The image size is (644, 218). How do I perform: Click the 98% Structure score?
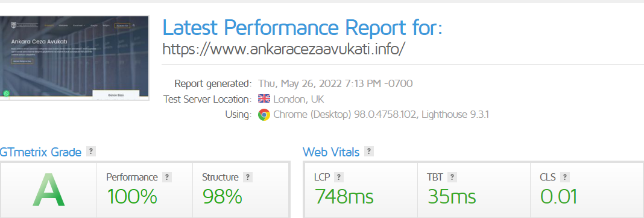tap(222, 197)
